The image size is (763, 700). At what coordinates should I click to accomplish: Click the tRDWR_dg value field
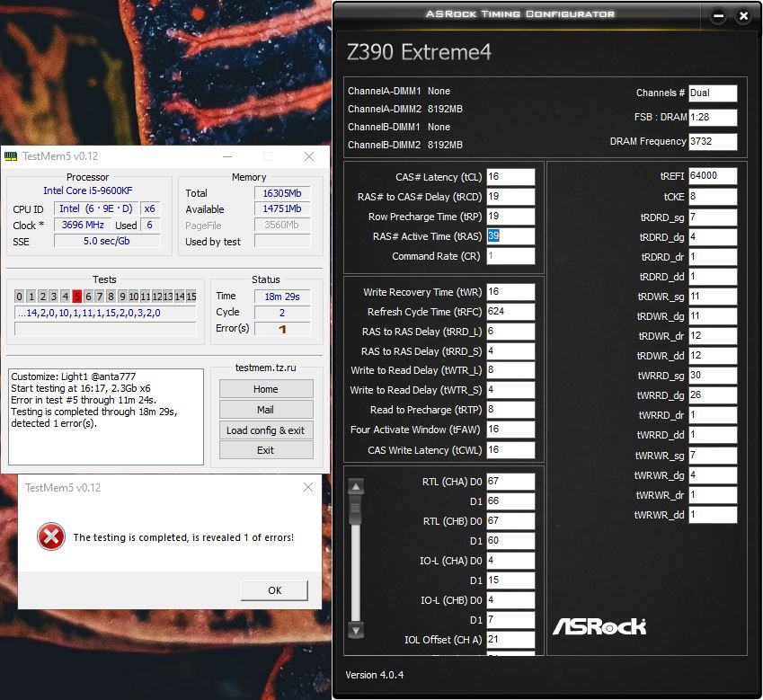click(713, 316)
